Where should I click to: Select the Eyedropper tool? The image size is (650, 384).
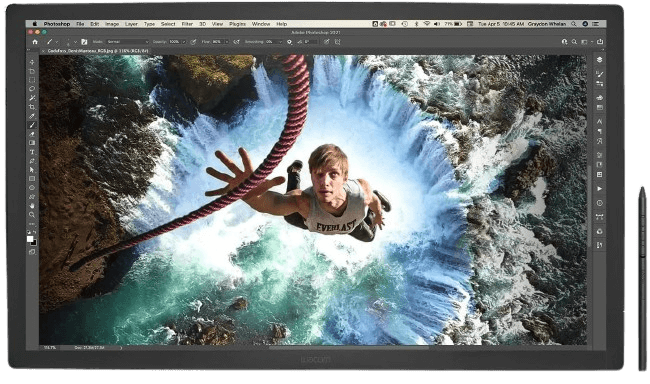click(x=32, y=116)
